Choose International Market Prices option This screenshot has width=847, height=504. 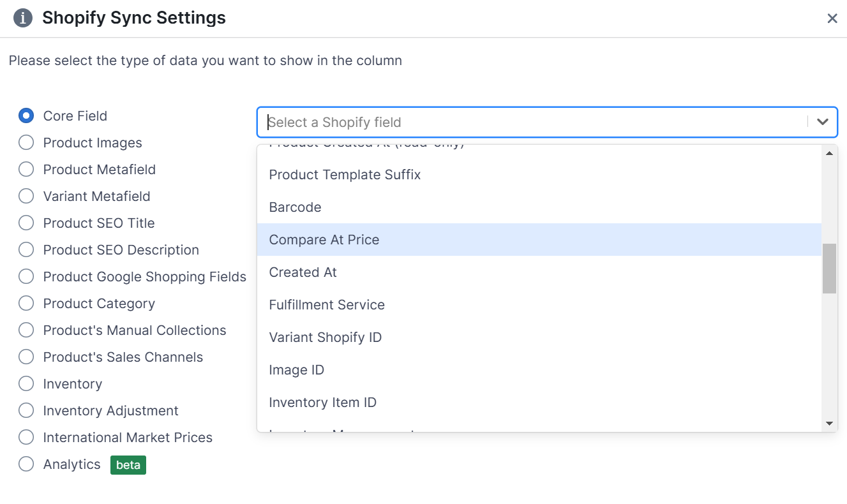[x=26, y=437]
